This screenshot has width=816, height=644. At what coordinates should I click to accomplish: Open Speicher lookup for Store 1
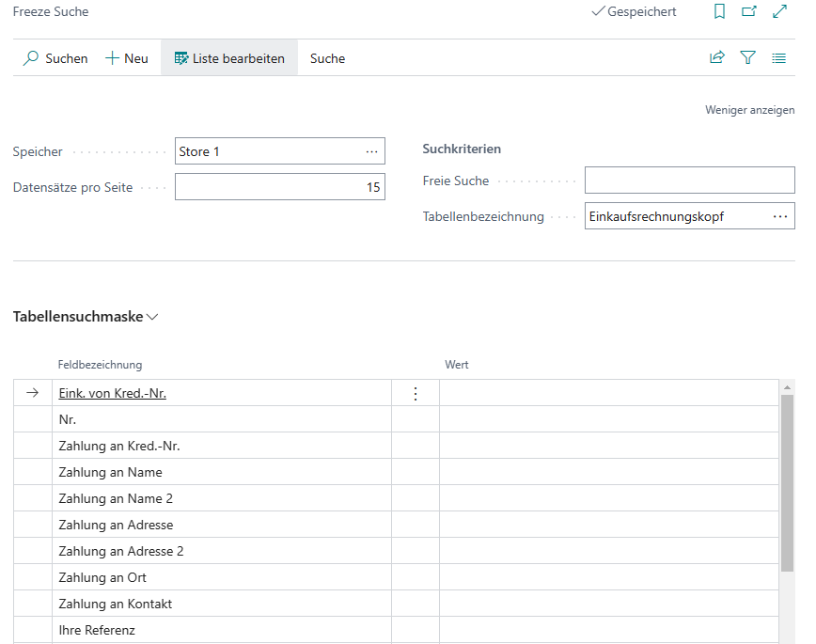[372, 151]
